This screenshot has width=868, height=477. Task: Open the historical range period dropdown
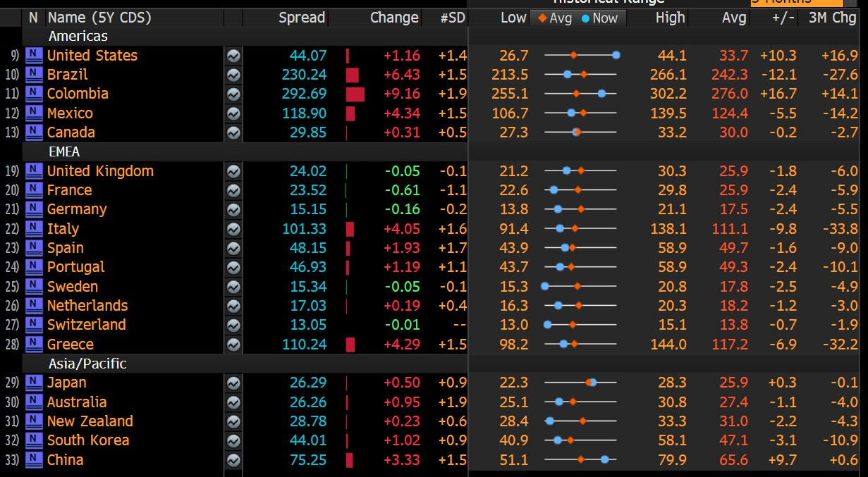coord(796,3)
